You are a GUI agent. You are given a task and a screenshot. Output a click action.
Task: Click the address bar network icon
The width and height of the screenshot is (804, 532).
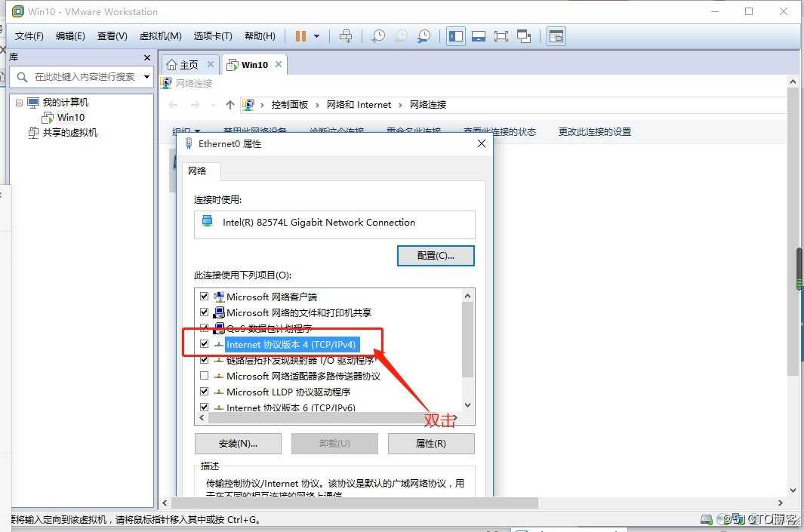[x=248, y=105]
